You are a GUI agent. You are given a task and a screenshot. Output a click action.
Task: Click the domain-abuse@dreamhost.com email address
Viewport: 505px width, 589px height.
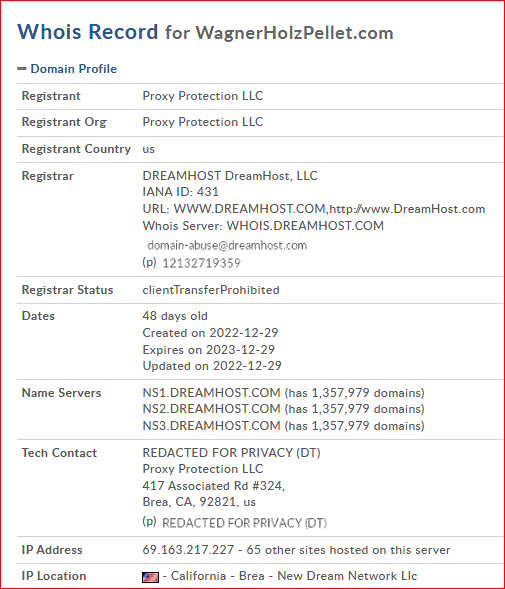[227, 245]
